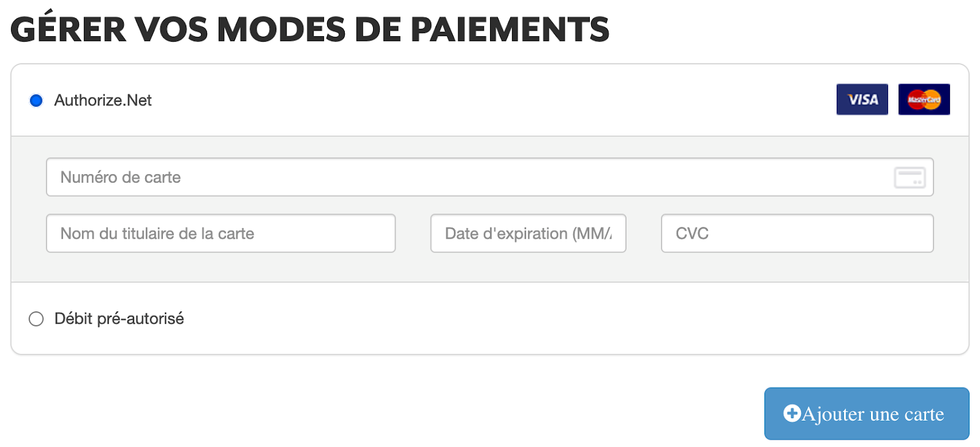Click the Visa card logo
The height and width of the screenshot is (447, 980).
click(x=862, y=99)
